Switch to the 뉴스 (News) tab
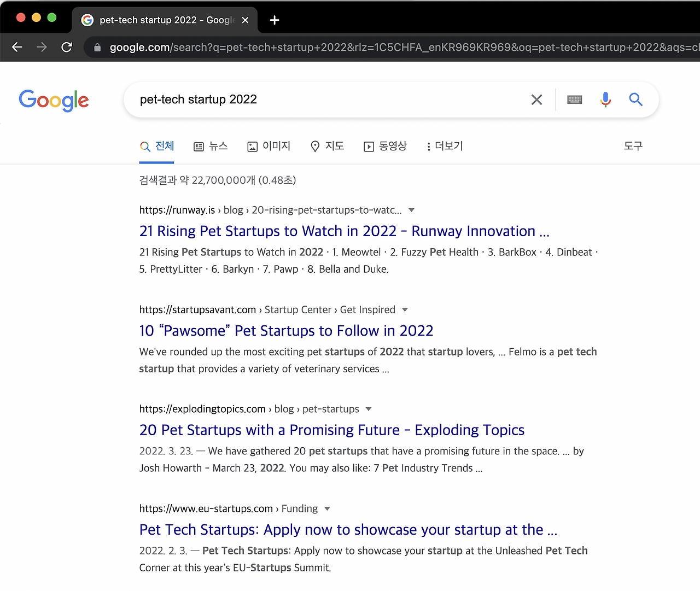Image resolution: width=700 pixels, height=591 pixels. 211,146
